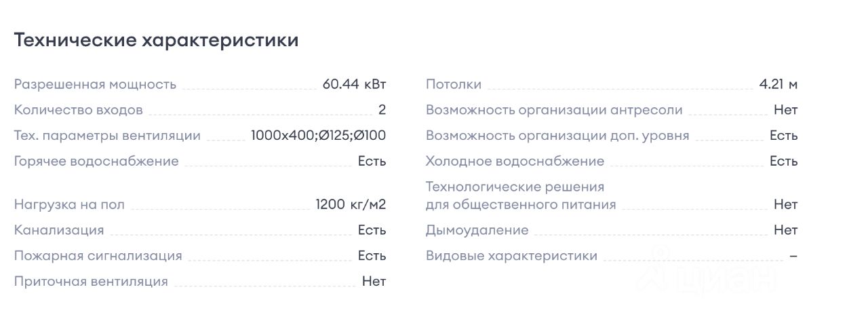Image resolution: width=868 pixels, height=336 pixels.
Task: Select the "Холодное водоснабжение" label
Action: tap(515, 162)
